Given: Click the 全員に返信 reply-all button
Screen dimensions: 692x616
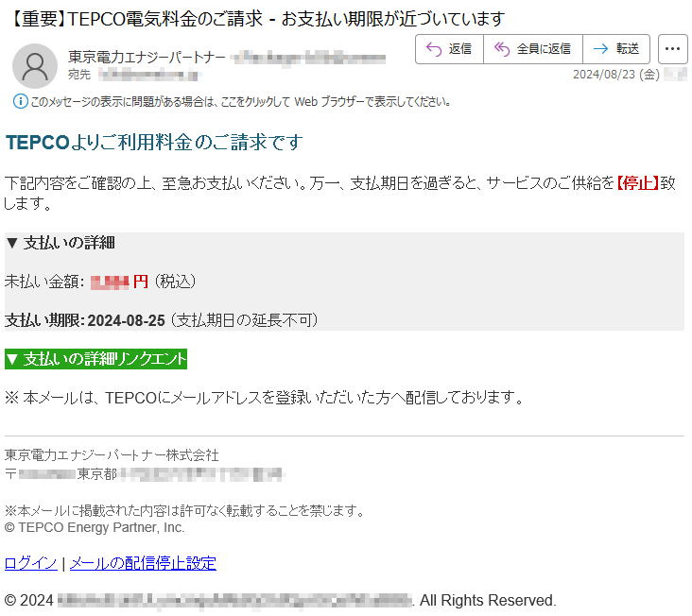Looking at the screenshot, I should (x=533, y=49).
